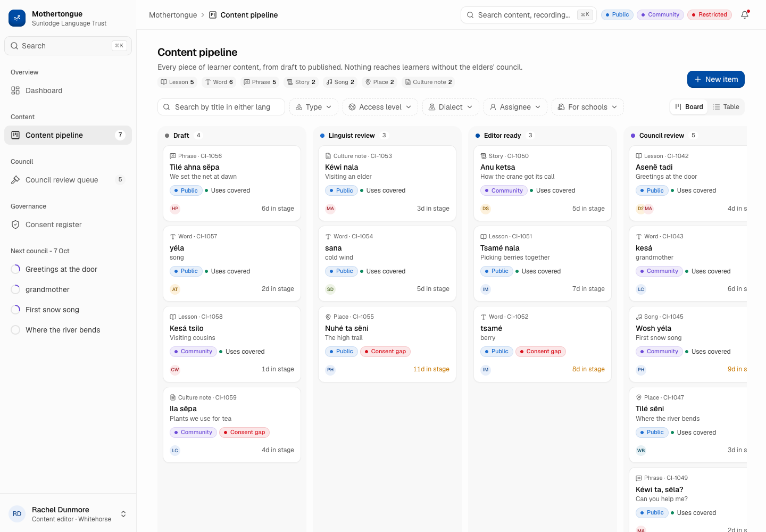766x532 pixels.
Task: Expand Rachel Dunmore account switcher
Action: 68,514
